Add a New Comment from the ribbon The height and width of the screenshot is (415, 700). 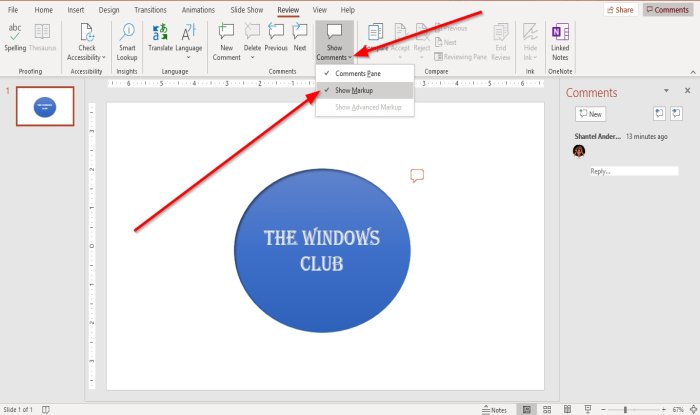(226, 42)
